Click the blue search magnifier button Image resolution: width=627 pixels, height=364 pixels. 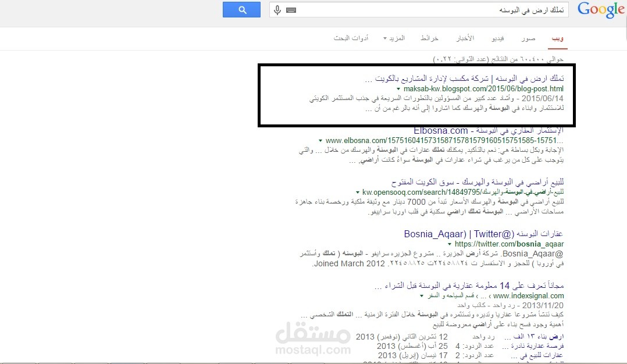241,9
